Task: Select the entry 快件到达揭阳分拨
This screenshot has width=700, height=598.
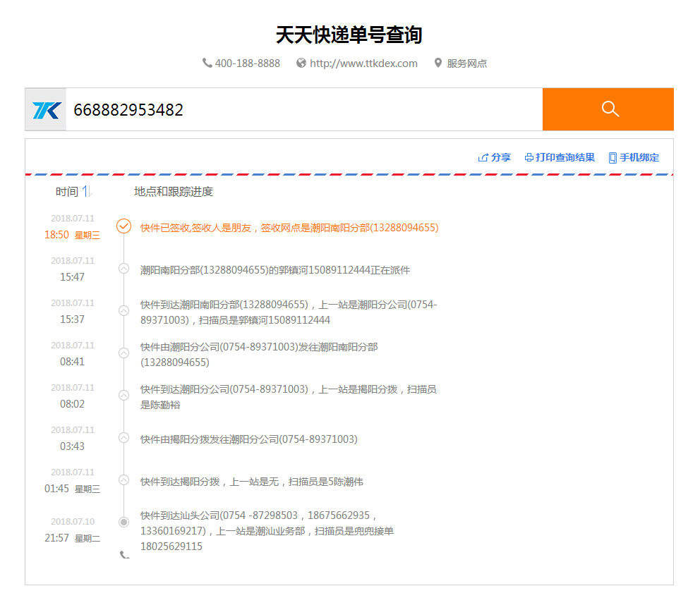Action: pos(252,482)
